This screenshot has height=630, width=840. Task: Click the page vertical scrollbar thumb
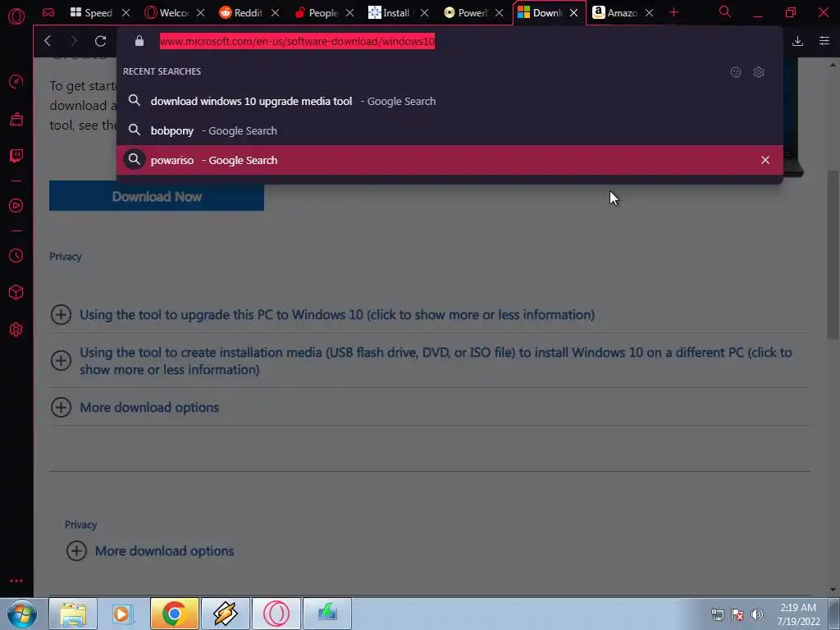pos(833,254)
